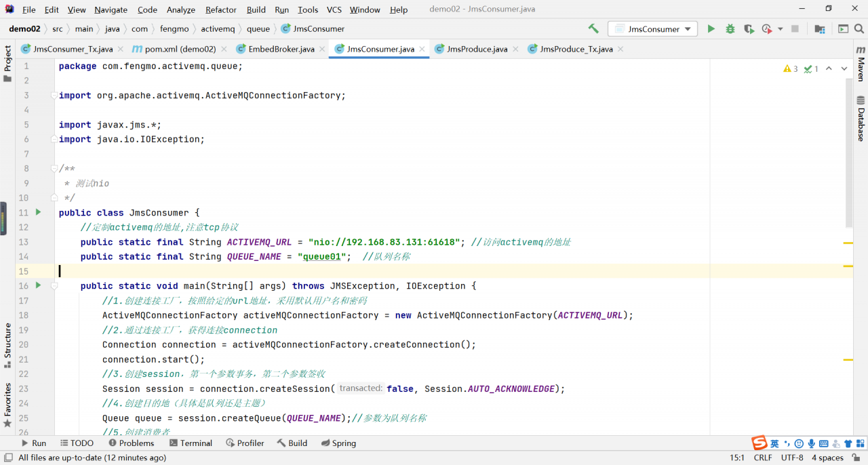Open the Database tool window
This screenshot has width=868, height=465.
861,118
